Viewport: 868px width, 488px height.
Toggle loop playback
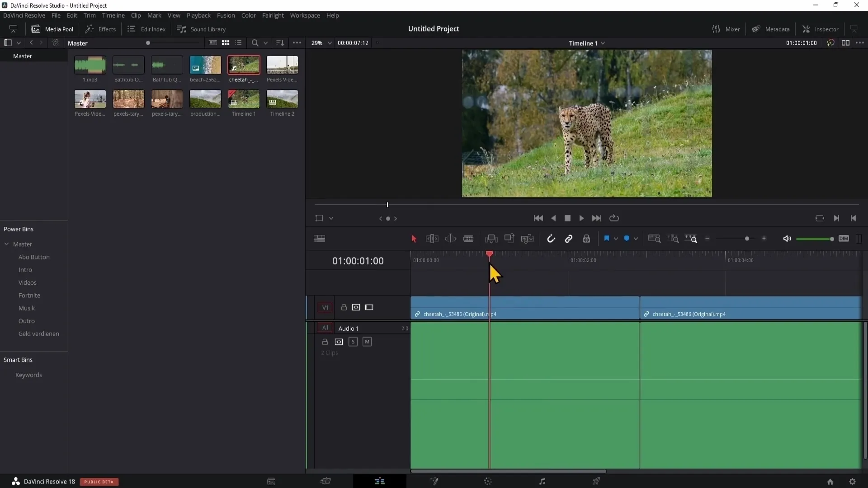[x=614, y=218]
